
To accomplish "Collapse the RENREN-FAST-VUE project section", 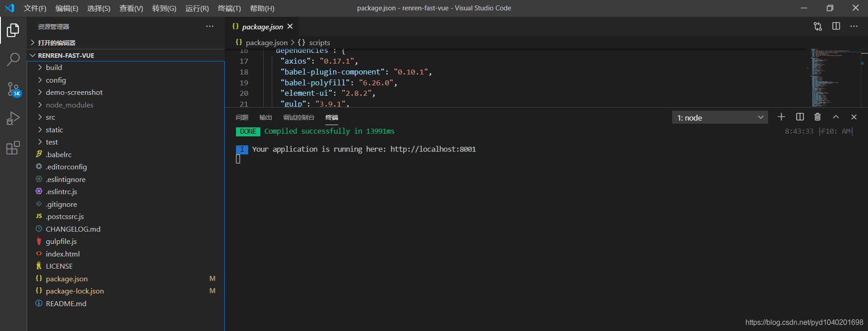I will (x=126, y=55).
